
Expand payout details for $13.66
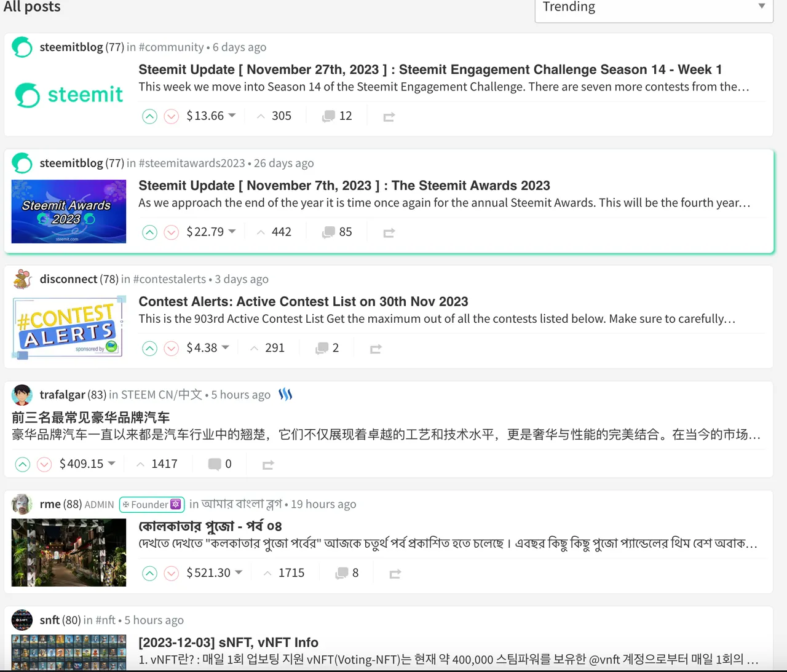pyautogui.click(x=211, y=116)
